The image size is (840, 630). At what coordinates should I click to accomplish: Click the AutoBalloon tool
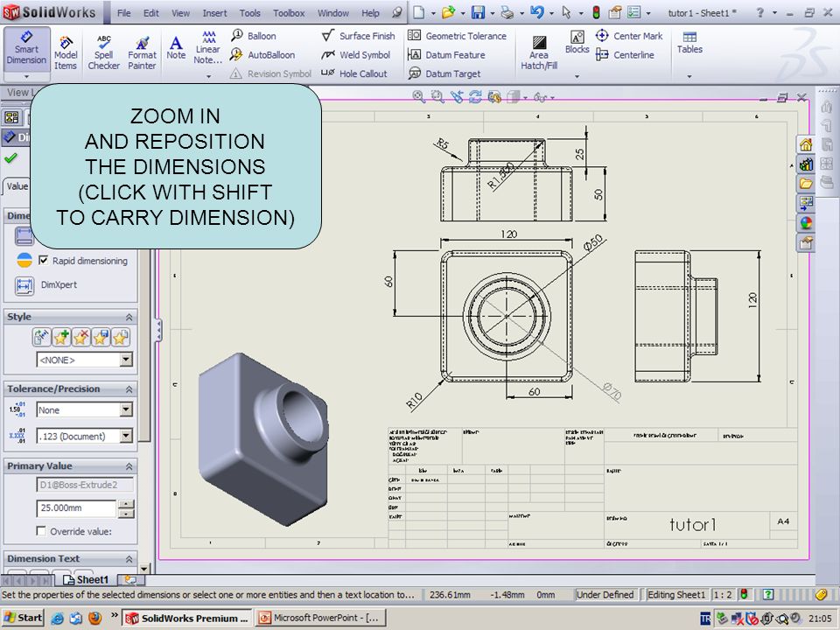(262, 54)
